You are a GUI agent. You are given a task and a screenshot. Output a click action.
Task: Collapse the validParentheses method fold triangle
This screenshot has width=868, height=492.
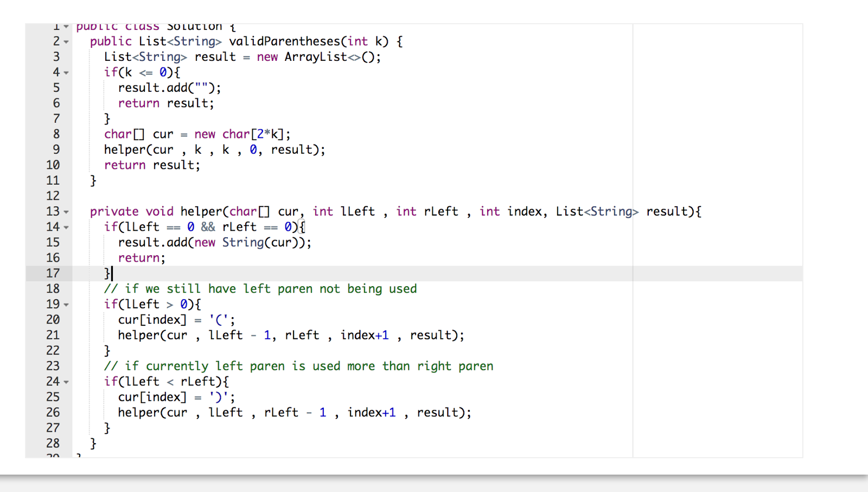pos(66,41)
